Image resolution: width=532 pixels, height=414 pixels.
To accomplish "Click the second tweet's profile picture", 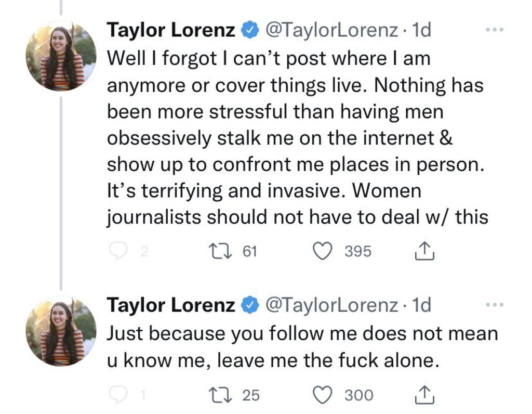I will click(62, 331).
